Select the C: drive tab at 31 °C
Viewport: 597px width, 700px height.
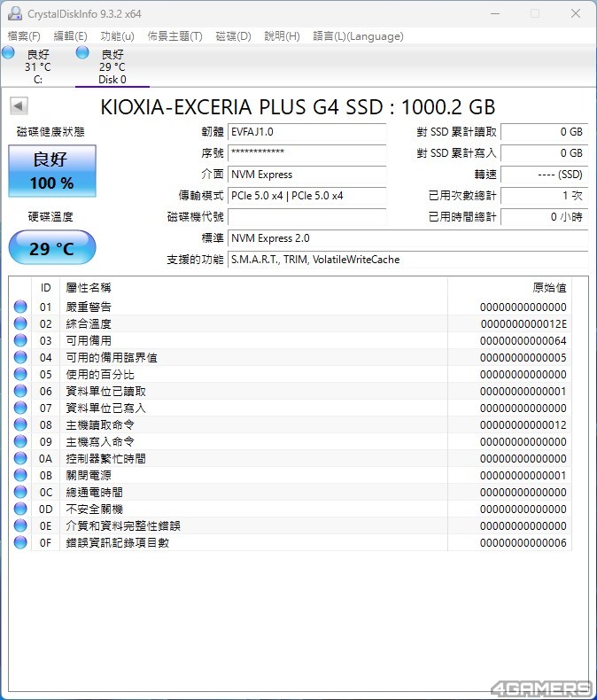(x=38, y=66)
